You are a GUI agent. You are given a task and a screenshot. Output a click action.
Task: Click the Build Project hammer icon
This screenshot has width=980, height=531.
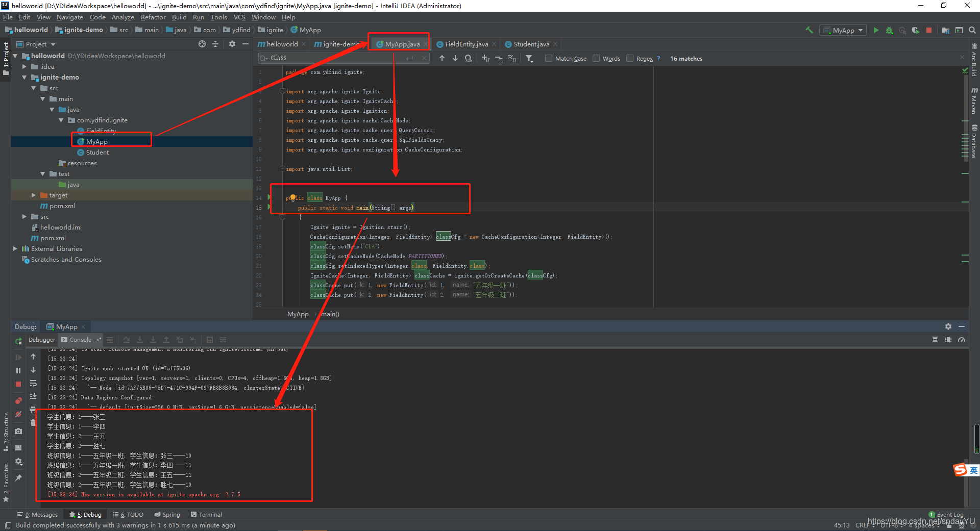click(809, 30)
